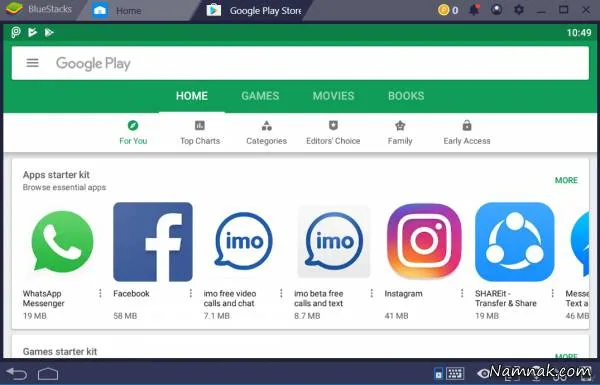Click the 'Apps starter kit' heading
Viewport: 600px width, 385px height.
[56, 175]
